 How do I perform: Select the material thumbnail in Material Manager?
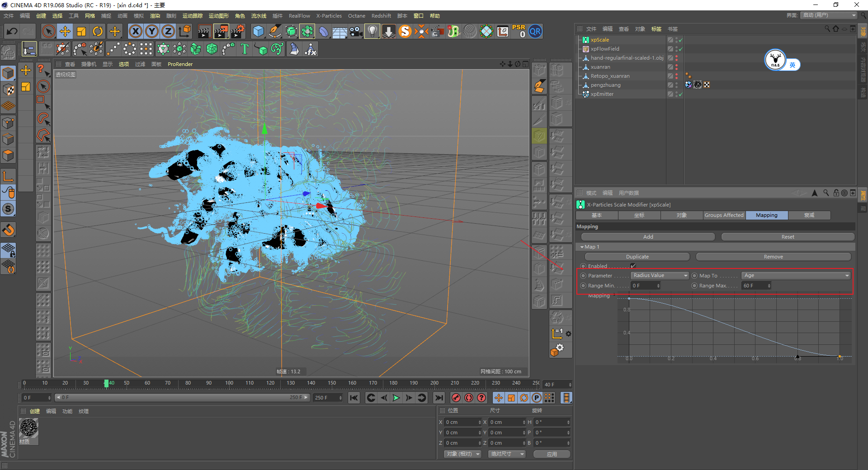(29, 428)
